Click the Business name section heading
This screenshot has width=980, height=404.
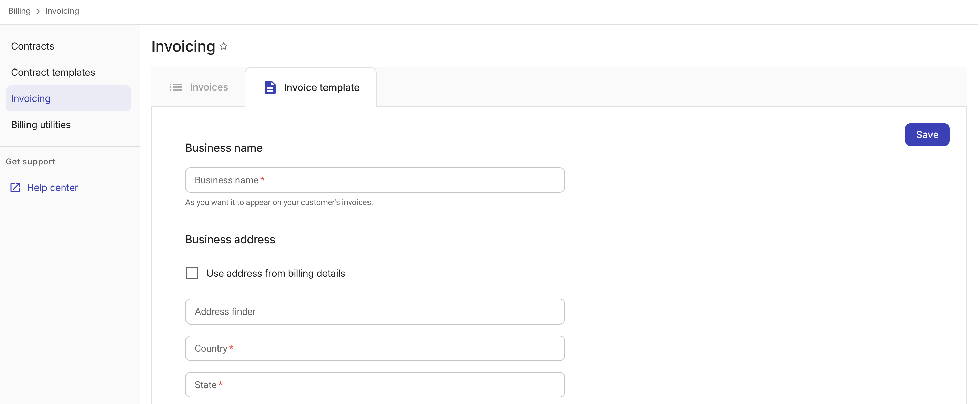(x=224, y=148)
